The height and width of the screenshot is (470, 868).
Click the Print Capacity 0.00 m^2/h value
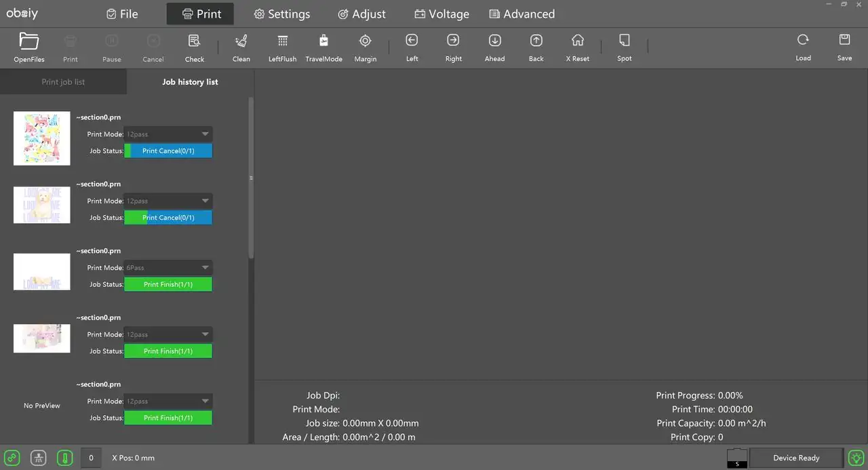[742, 423]
